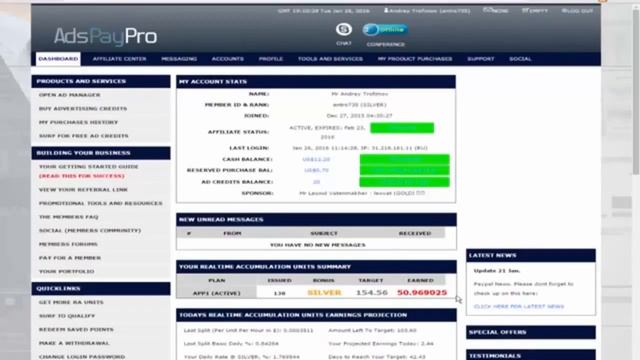Click the AdsPayPro logo
The height and width of the screenshot is (360, 640).
click(x=105, y=36)
